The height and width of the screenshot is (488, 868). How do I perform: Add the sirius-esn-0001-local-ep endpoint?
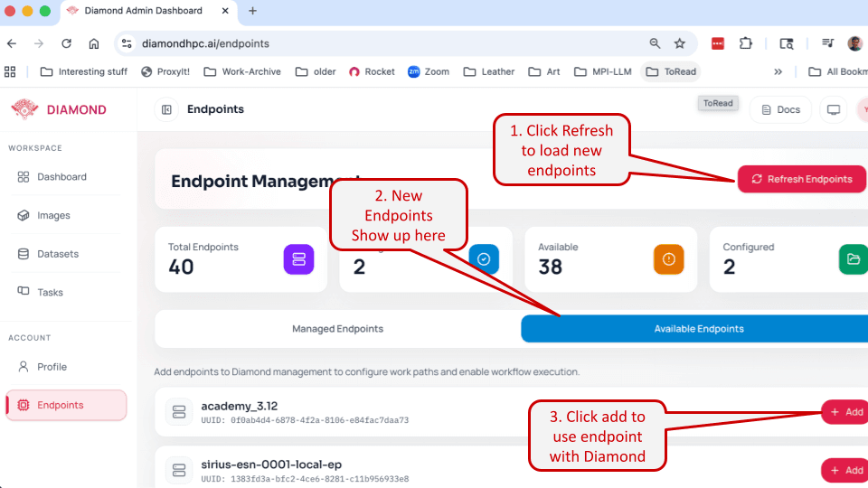pos(844,470)
